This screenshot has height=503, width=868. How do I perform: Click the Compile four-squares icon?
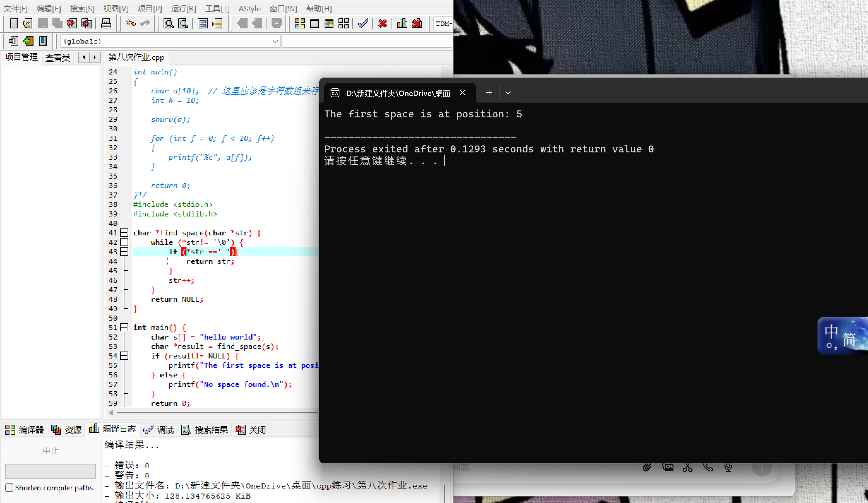pos(300,23)
